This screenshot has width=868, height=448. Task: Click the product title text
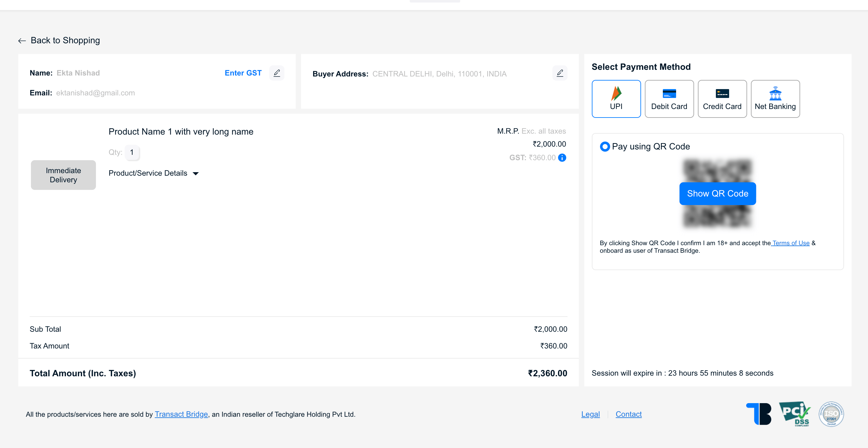181,131
